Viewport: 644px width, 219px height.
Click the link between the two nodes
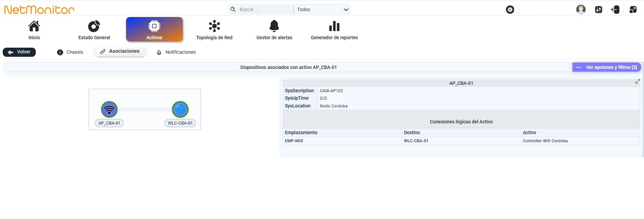click(x=145, y=109)
